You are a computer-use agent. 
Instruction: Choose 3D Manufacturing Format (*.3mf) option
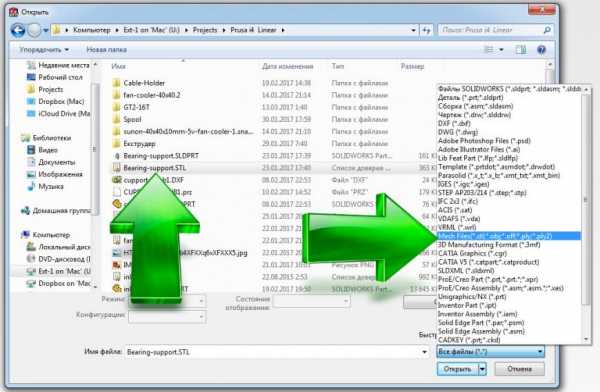point(489,245)
